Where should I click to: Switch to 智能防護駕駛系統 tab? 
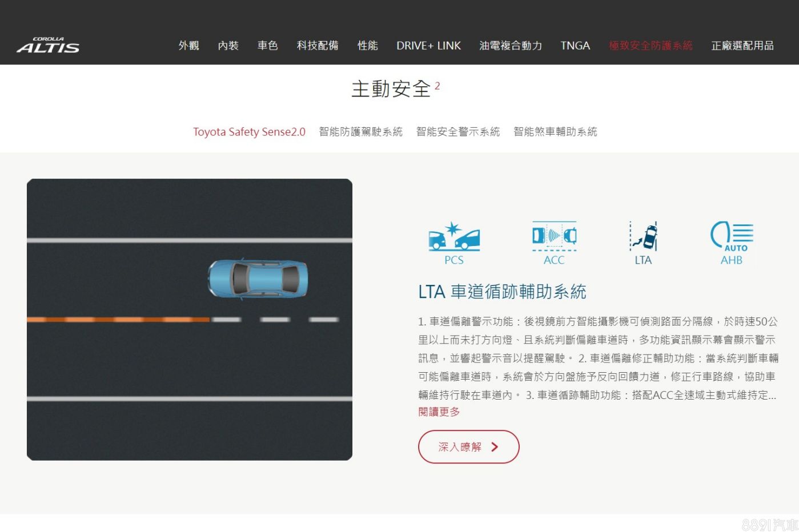pyautogui.click(x=360, y=132)
